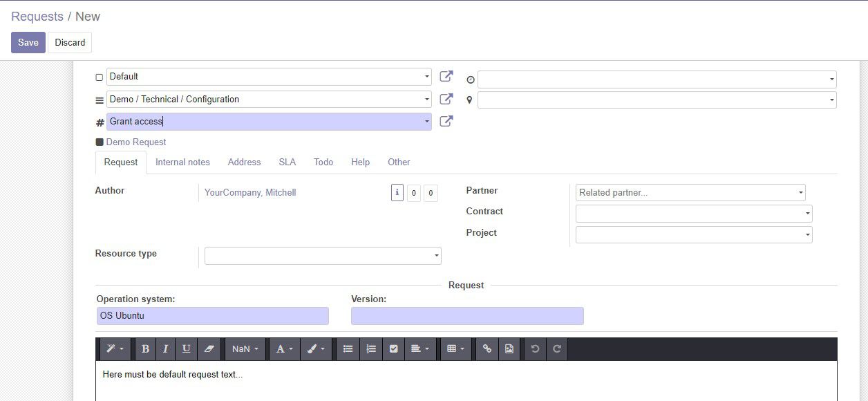The height and width of the screenshot is (401, 868).
Task: Click the Demo Request dark square icon
Action: coord(100,142)
